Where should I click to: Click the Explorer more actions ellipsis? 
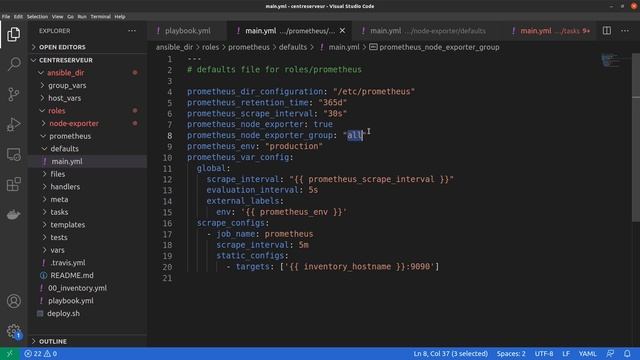point(132,31)
